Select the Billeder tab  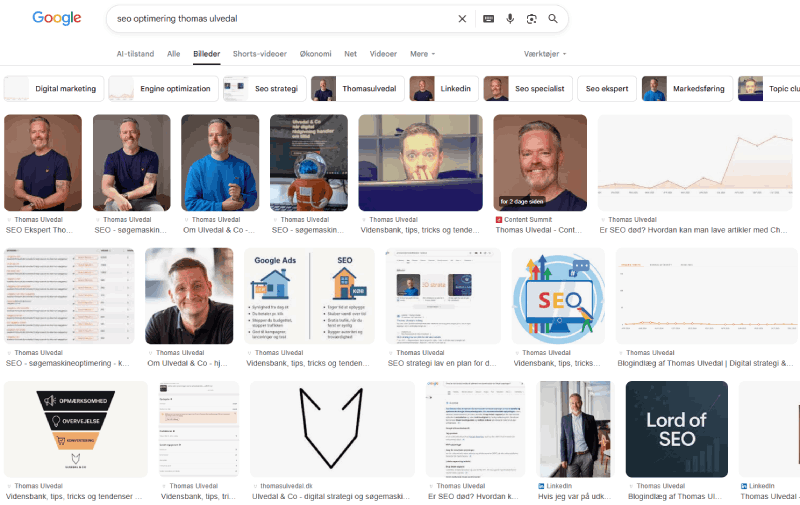click(x=207, y=54)
